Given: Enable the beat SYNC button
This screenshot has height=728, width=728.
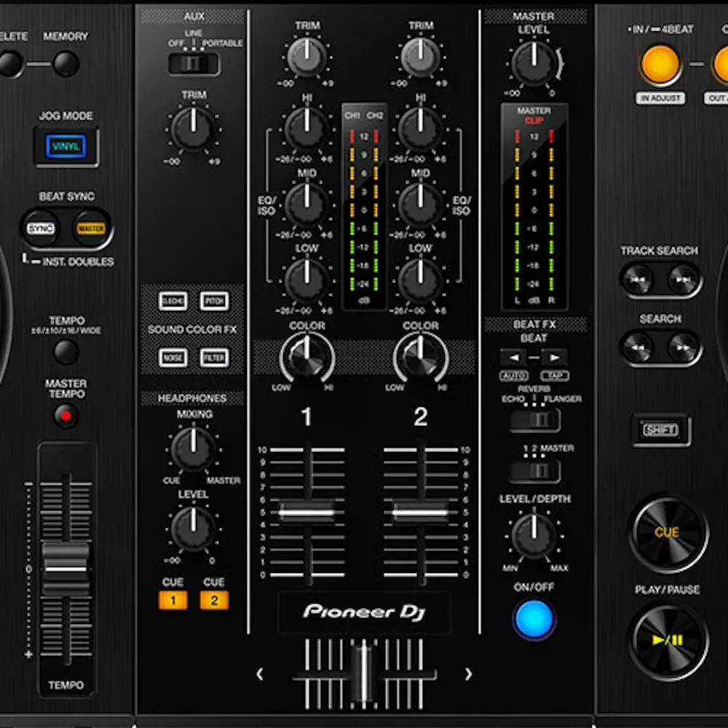Looking at the screenshot, I should tap(40, 229).
